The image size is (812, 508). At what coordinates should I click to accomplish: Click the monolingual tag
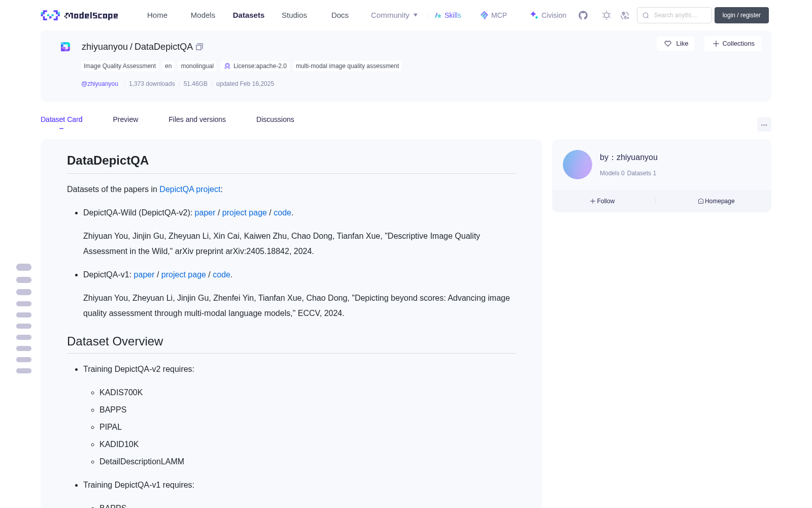(x=197, y=66)
